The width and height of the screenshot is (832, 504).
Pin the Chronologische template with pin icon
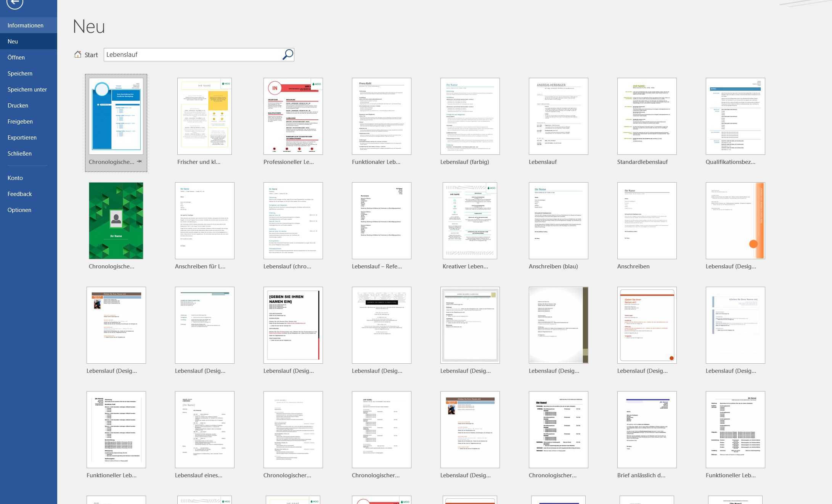coord(140,162)
